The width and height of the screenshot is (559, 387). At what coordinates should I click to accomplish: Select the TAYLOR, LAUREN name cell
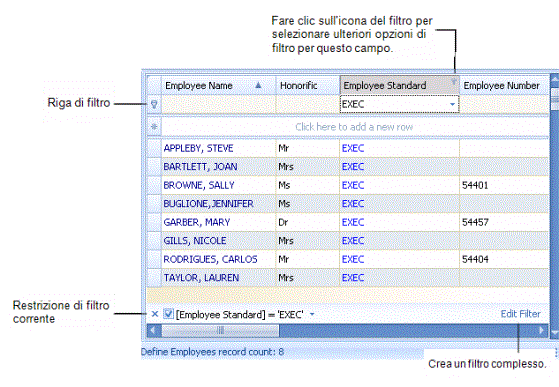tap(219, 278)
